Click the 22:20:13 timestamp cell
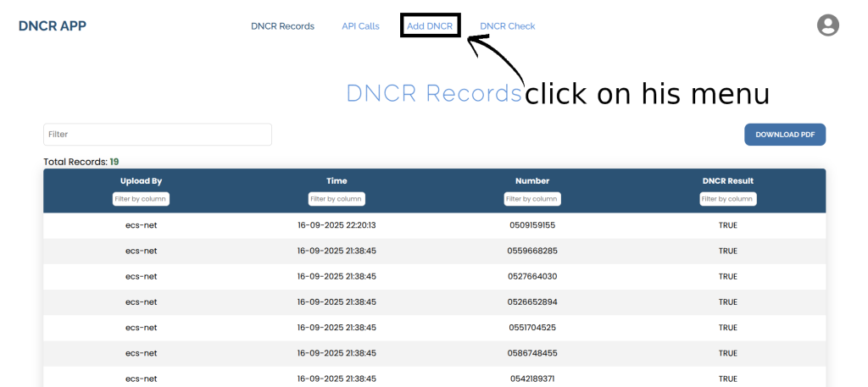 click(x=337, y=225)
